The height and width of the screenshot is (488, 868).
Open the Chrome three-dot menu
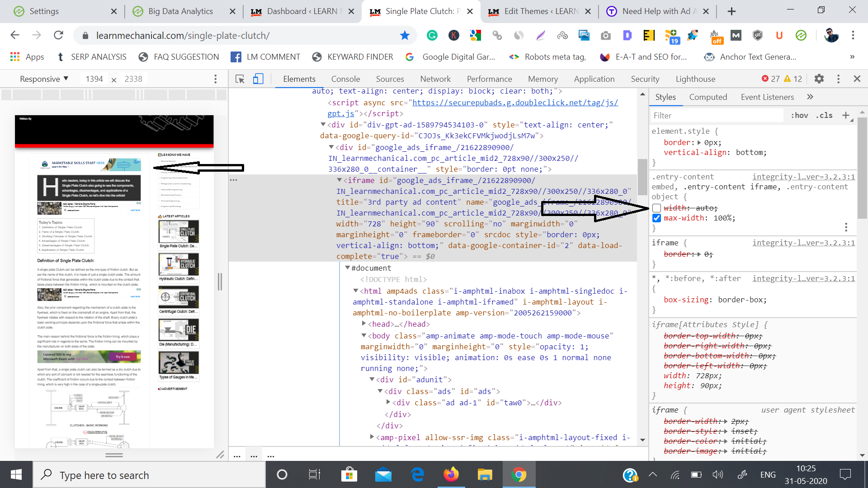coord(853,35)
